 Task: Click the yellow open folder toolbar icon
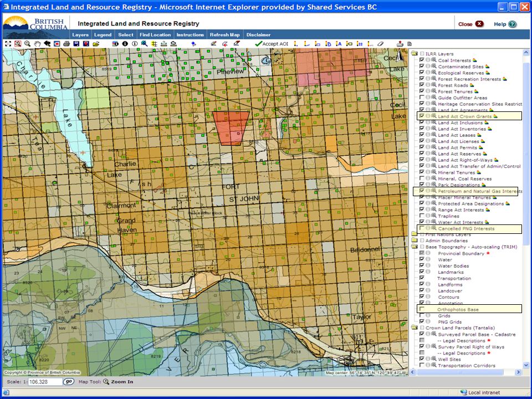(96, 44)
